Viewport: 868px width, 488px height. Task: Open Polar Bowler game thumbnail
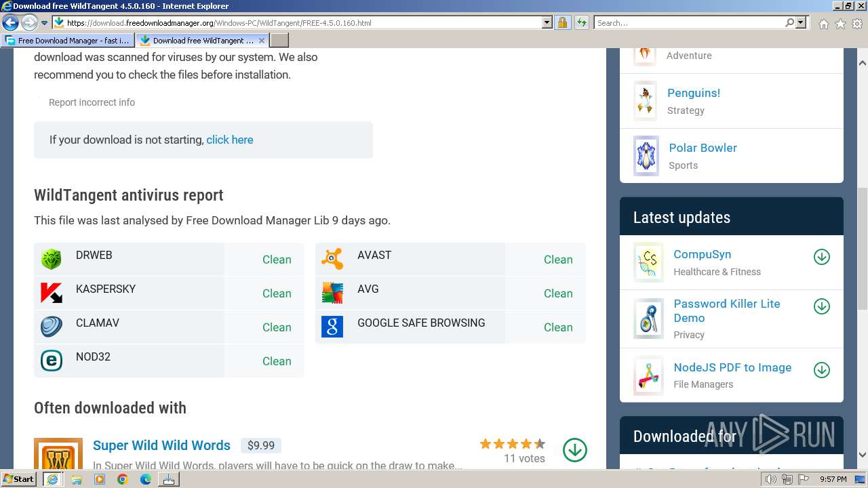[x=646, y=156]
